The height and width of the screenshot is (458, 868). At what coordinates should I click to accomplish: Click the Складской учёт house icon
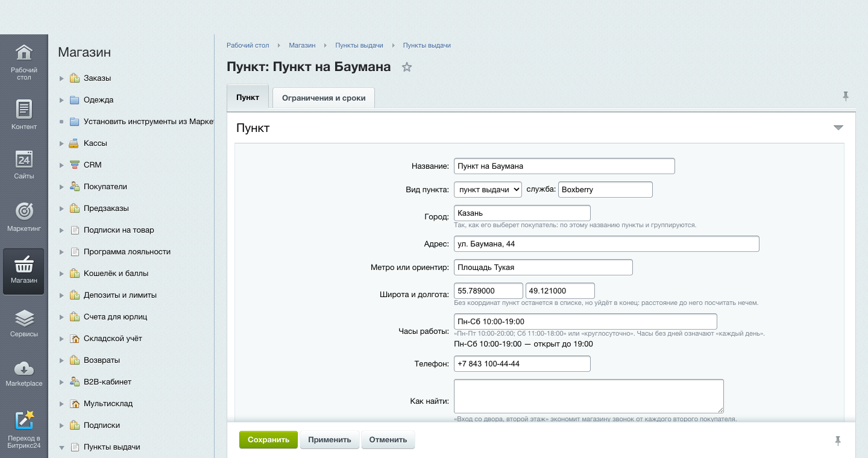pyautogui.click(x=74, y=339)
